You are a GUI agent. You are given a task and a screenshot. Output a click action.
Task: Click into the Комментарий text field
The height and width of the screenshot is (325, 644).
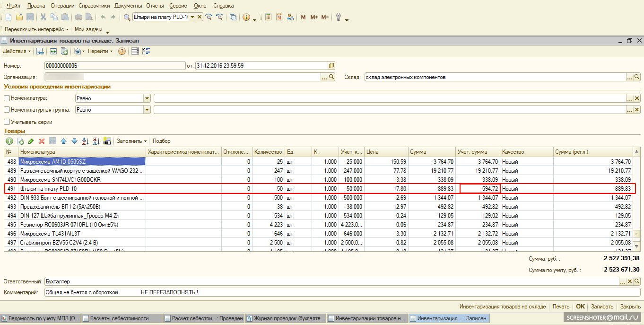331,292
